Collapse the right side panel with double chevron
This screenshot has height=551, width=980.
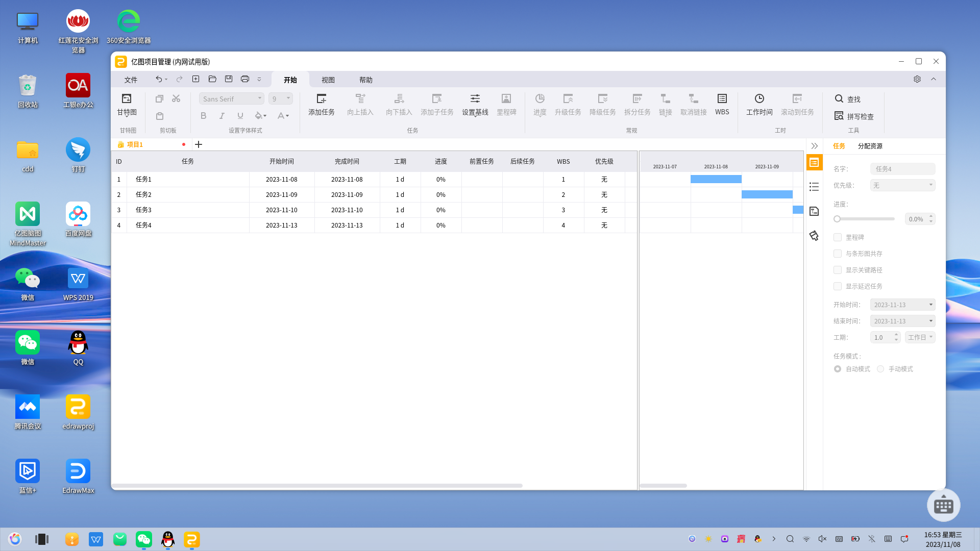click(x=814, y=146)
